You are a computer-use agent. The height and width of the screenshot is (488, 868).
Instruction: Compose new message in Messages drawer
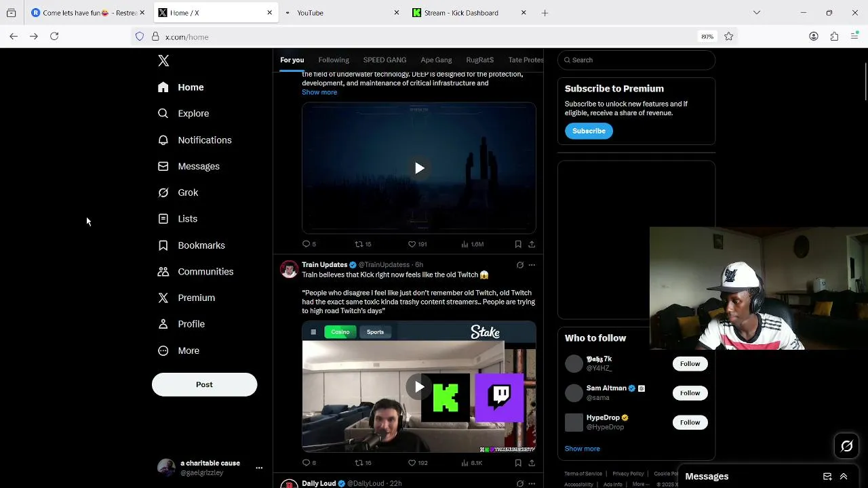(827, 476)
